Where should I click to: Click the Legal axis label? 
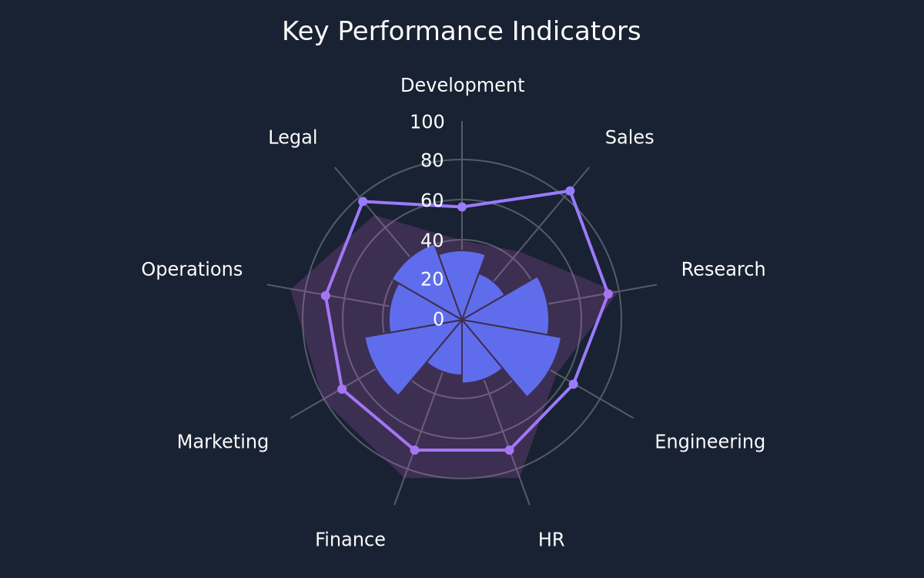click(293, 138)
